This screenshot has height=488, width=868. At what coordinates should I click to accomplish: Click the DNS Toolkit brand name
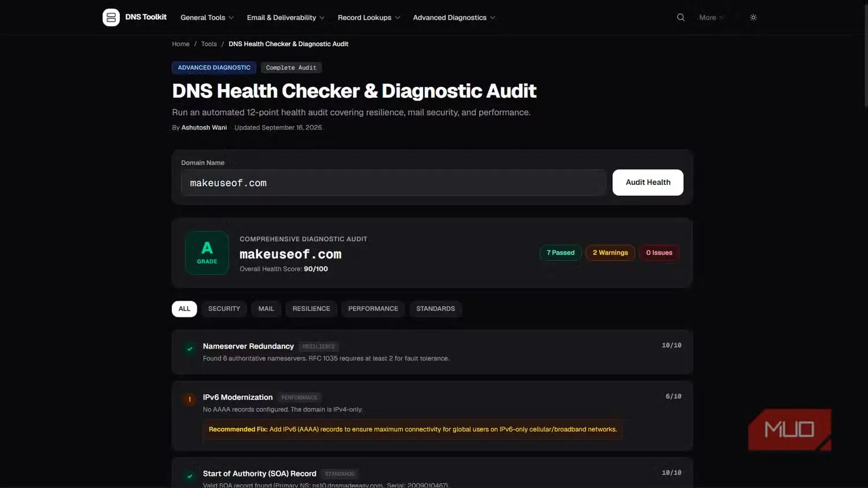[146, 17]
